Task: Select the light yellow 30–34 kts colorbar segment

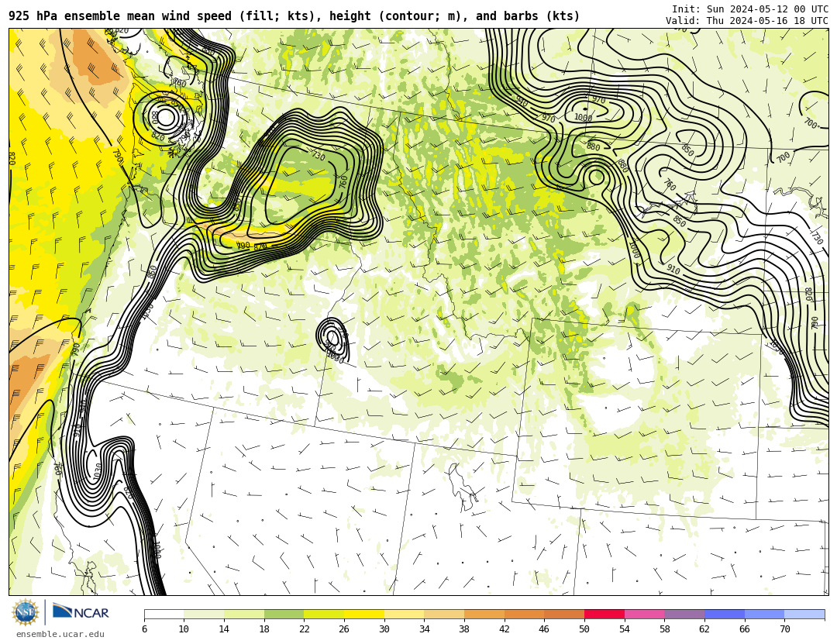Action: [404, 614]
